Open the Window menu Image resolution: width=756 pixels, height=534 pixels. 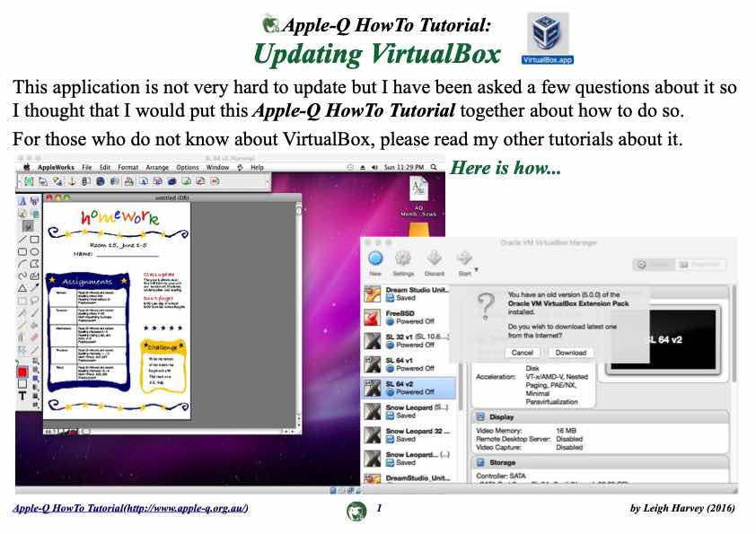click(217, 167)
